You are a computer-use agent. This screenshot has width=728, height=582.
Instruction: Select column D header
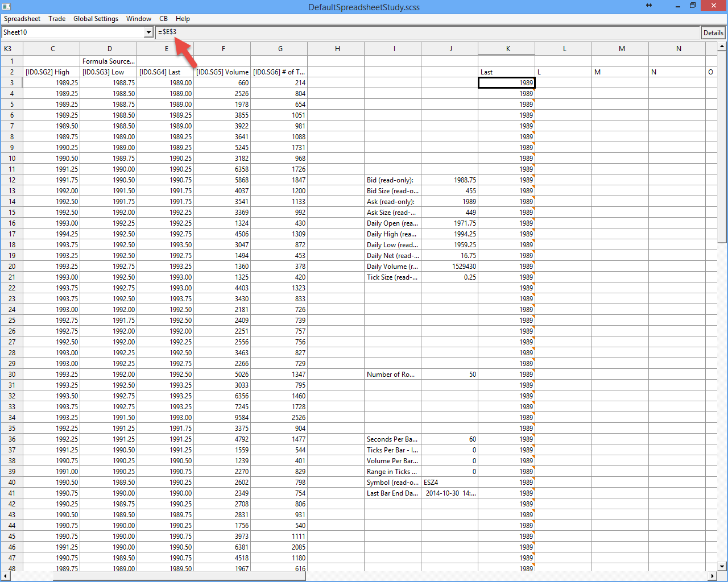coord(109,49)
